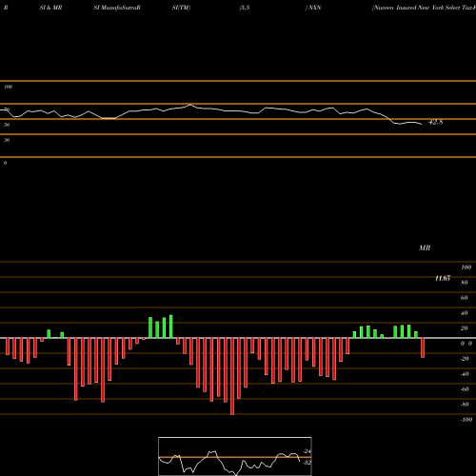Click the current RSI value 42.8
The width and height of the screenshot is (476, 476).
(x=435, y=122)
